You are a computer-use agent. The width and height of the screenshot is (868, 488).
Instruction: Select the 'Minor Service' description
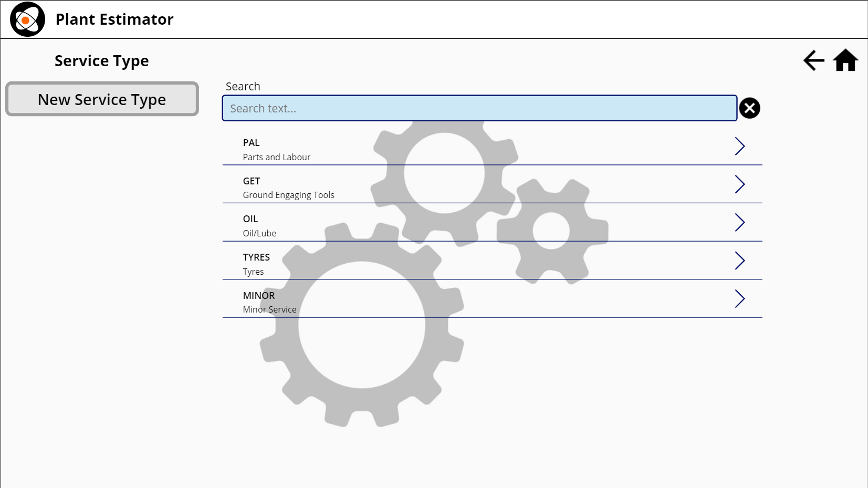(x=269, y=309)
